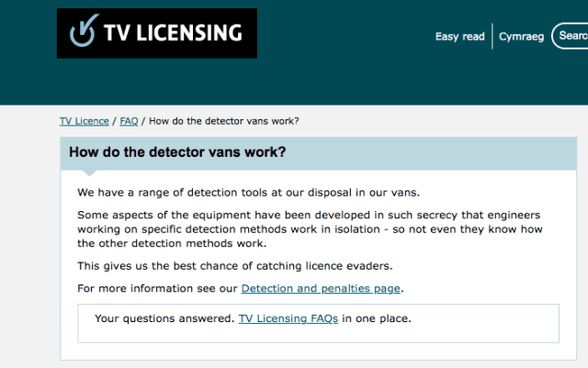
Task: Open the Easy read link
Action: pos(459,37)
